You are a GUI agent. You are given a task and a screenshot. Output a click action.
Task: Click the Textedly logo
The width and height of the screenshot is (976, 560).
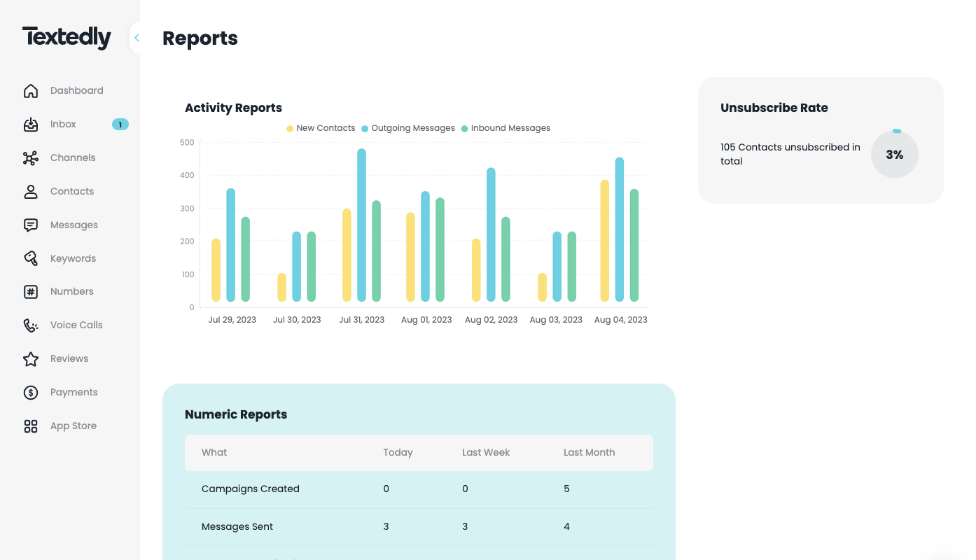67,38
